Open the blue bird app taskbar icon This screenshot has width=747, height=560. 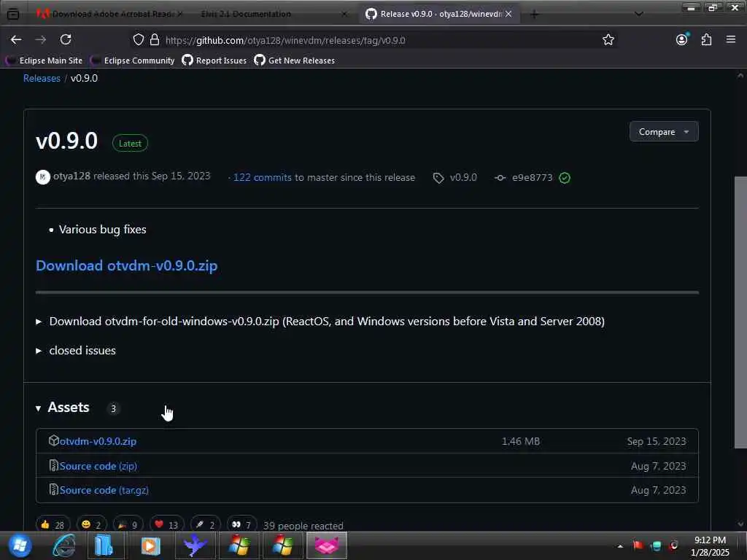click(x=195, y=545)
